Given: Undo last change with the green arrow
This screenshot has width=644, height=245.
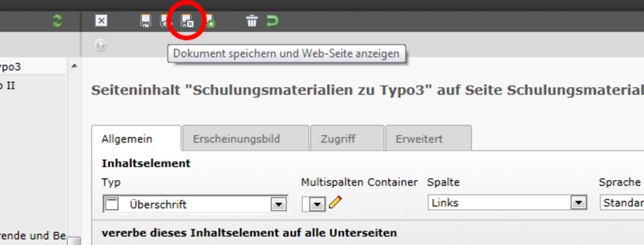Looking at the screenshot, I should [272, 21].
